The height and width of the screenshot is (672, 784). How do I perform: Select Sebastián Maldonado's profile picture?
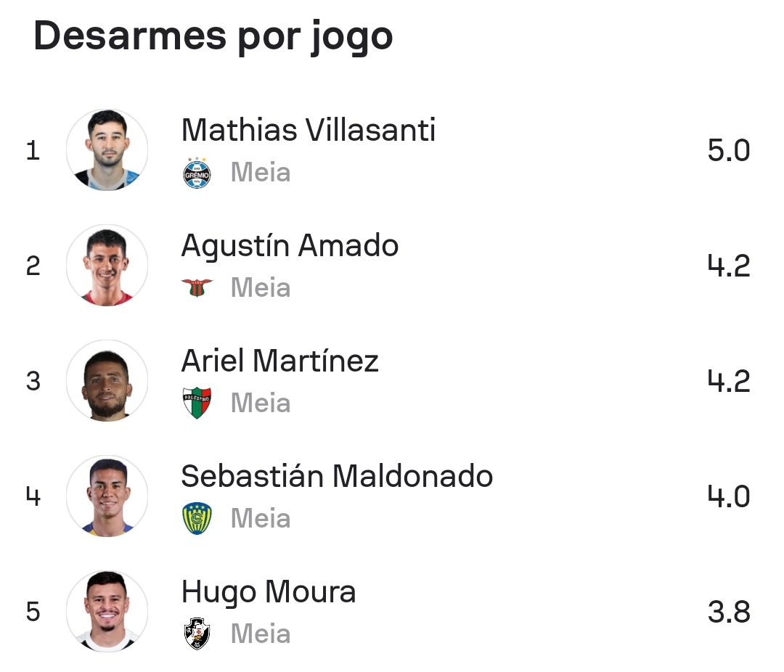coord(107,496)
